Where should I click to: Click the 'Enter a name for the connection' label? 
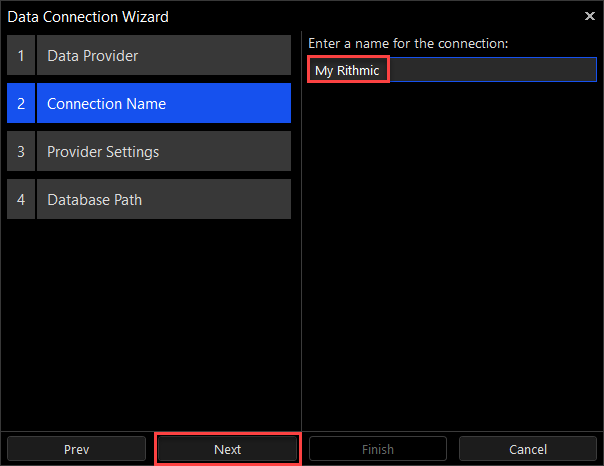pos(408,44)
